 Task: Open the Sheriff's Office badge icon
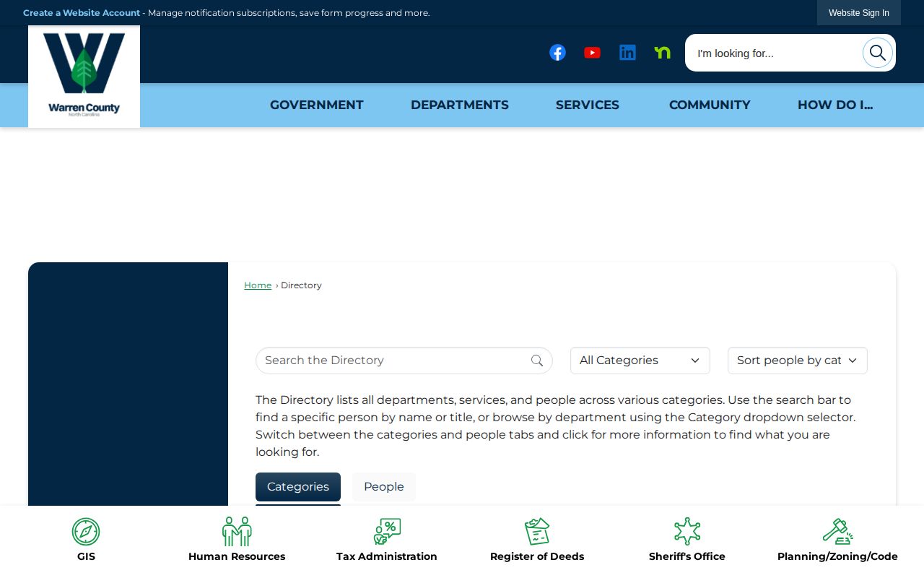point(687,532)
